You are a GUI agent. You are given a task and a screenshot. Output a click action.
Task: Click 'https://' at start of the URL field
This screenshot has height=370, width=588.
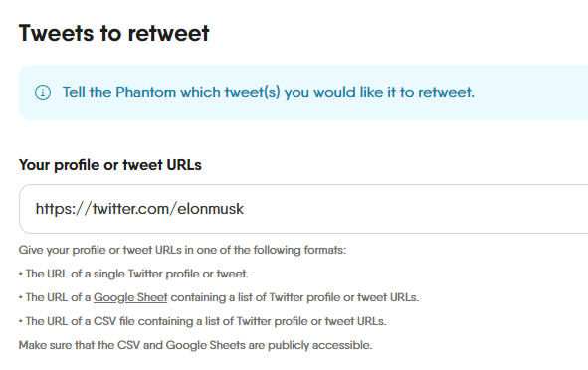63,209
